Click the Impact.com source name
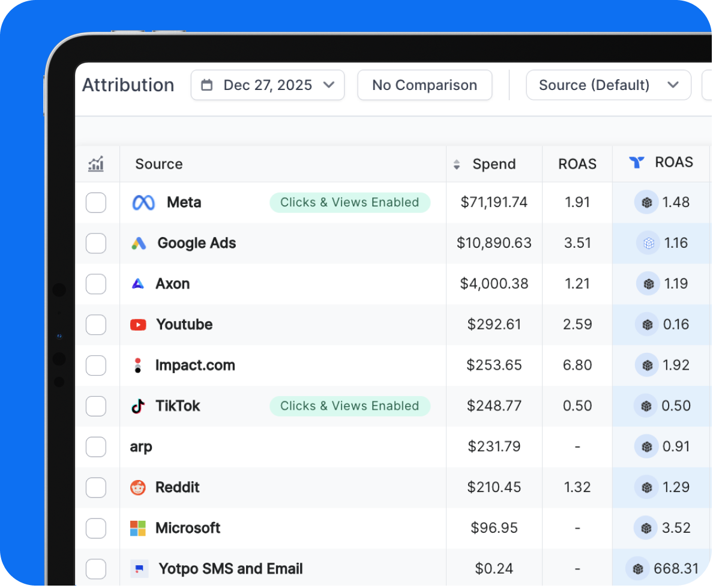 (x=195, y=365)
